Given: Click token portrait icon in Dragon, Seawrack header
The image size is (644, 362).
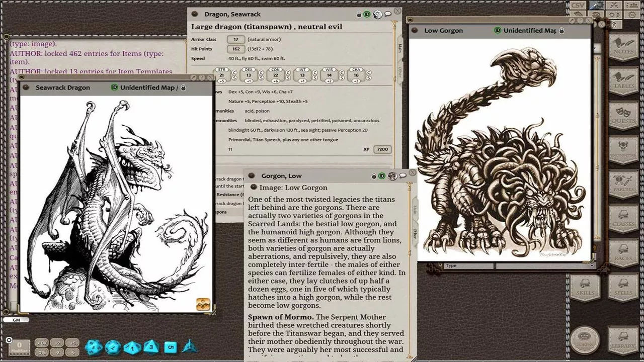Looking at the screenshot, I should [x=378, y=14].
